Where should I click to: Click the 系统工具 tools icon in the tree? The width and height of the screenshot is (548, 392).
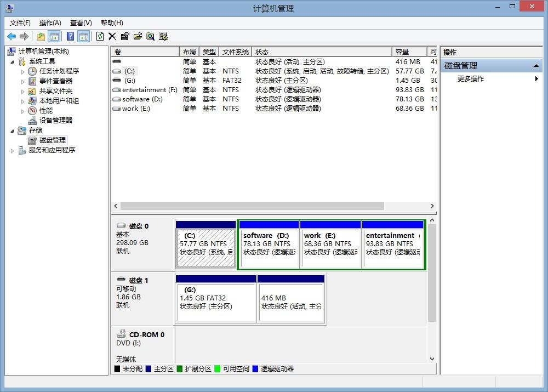pyautogui.click(x=22, y=61)
